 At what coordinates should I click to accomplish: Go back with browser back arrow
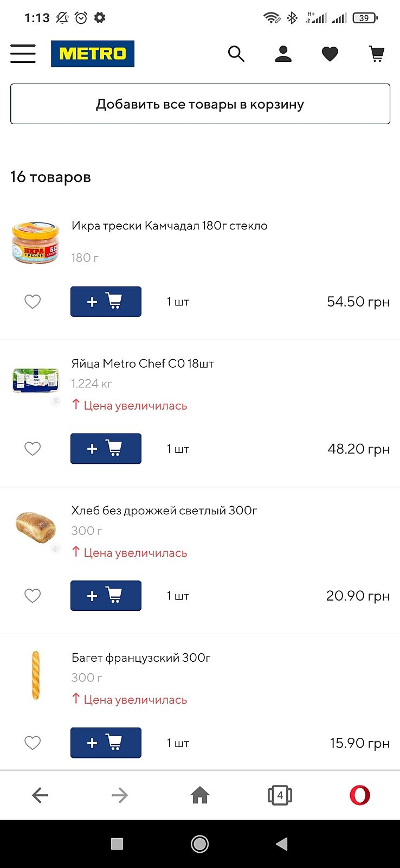pos(40,795)
